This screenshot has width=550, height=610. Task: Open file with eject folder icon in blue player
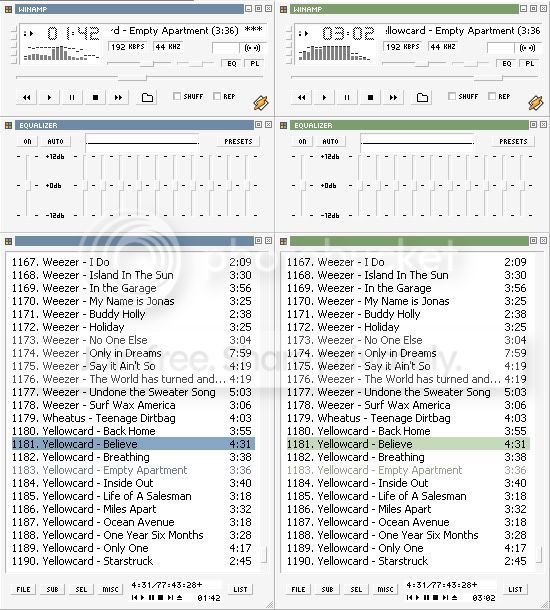[147, 97]
